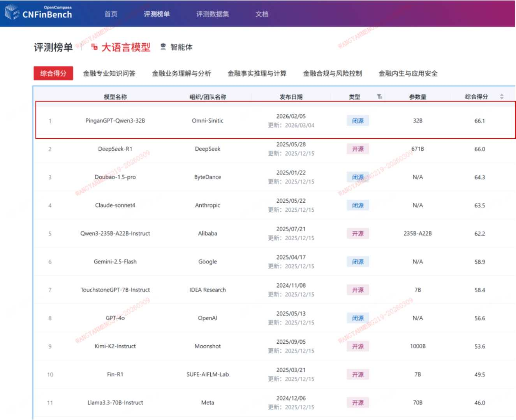Switch to the 智能体 leaderboard view
Screen dimensions: 516x420
(x=181, y=47)
